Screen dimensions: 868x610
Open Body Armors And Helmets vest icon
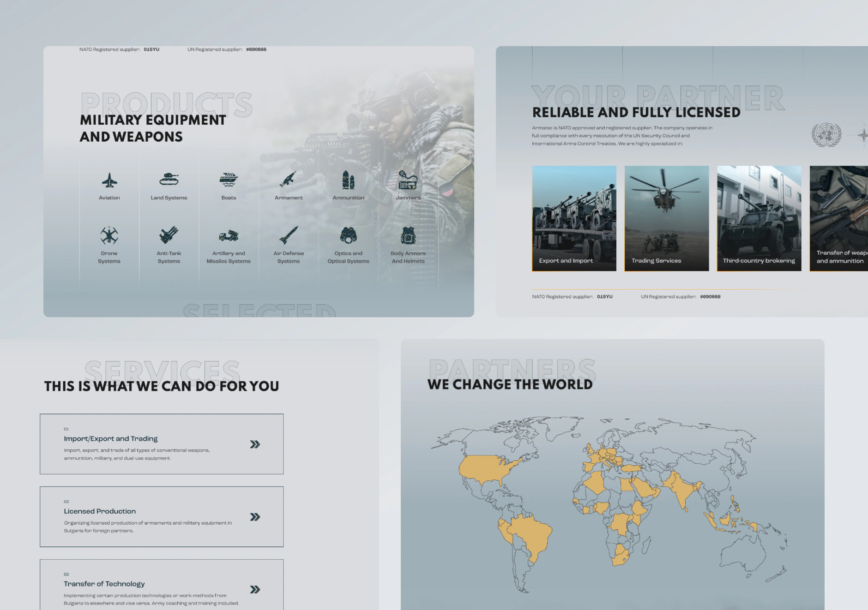(408, 235)
